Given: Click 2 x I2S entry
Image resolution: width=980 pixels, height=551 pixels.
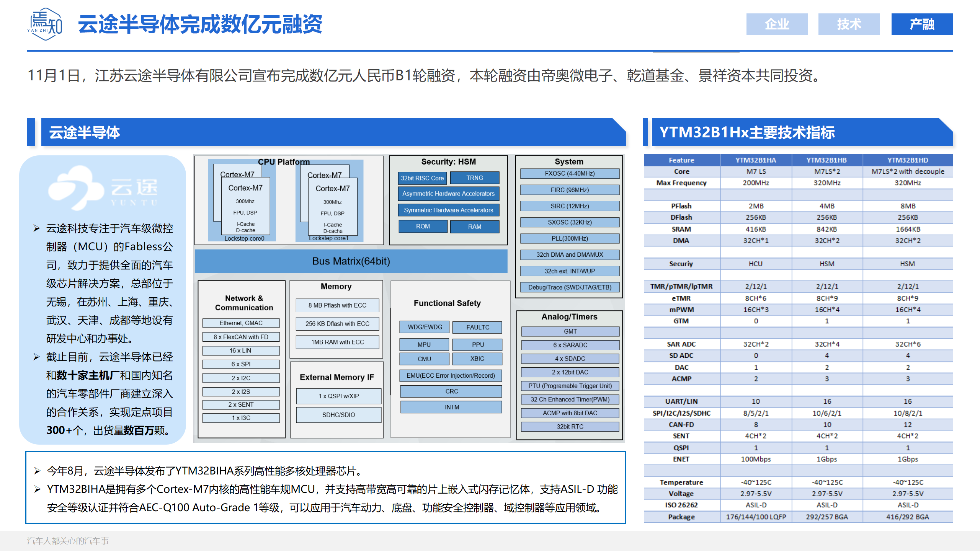Looking at the screenshot, I should (x=241, y=391).
